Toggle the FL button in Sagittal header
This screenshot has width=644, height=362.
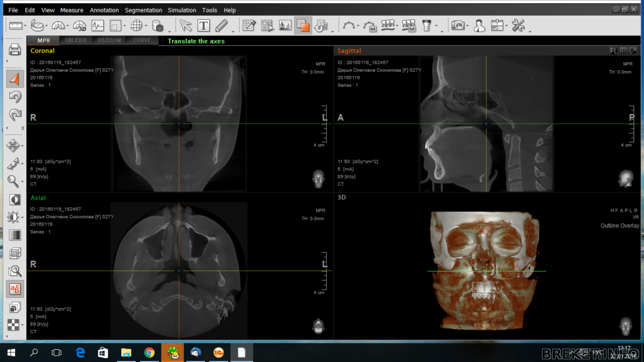(x=613, y=51)
